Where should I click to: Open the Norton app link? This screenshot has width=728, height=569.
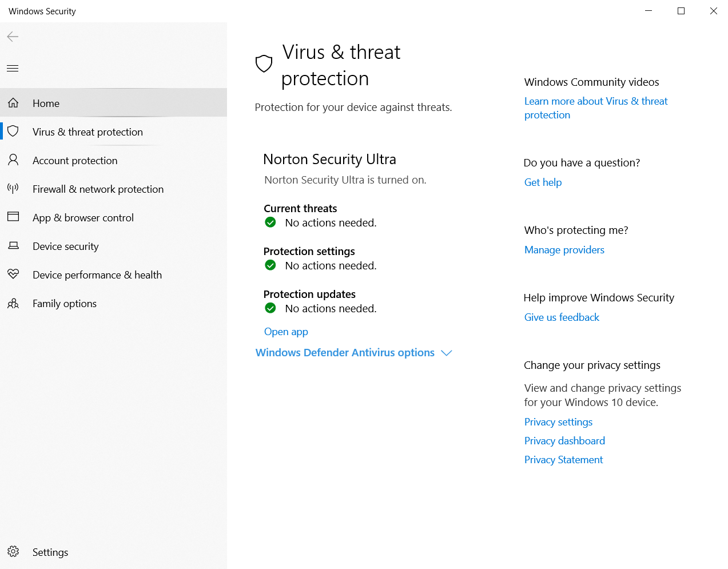[286, 332]
